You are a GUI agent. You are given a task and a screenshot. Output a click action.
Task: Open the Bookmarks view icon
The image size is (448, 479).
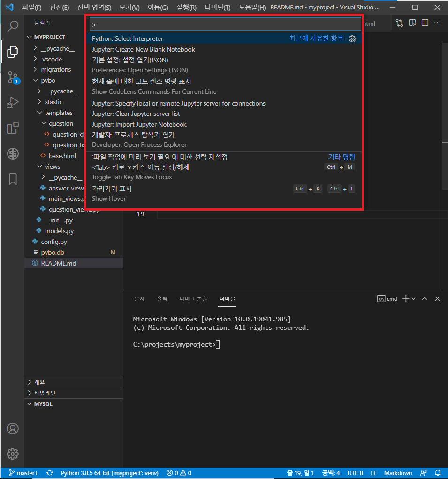click(x=13, y=179)
